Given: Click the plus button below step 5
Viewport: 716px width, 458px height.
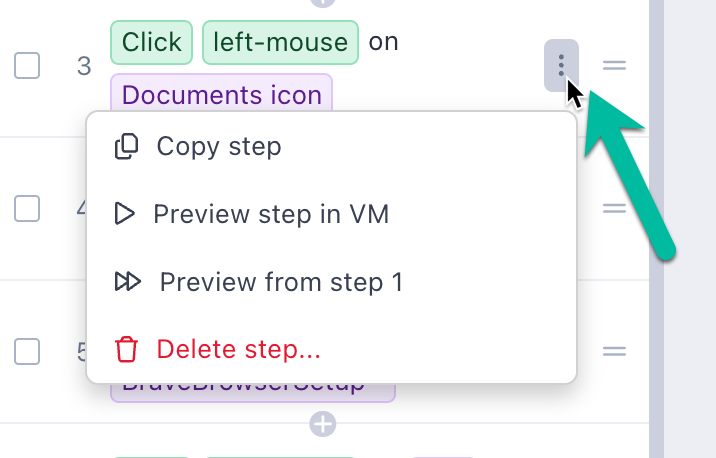Looking at the screenshot, I should click(322, 425).
